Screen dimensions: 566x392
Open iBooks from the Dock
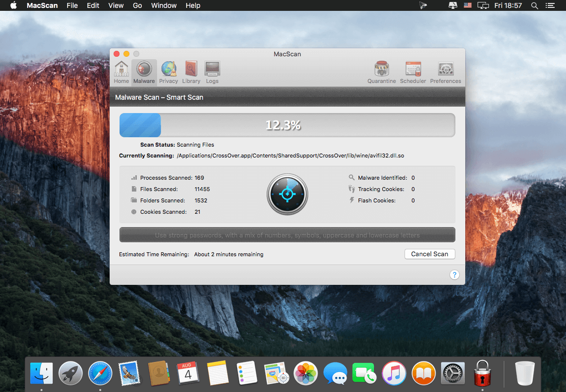pos(423,373)
